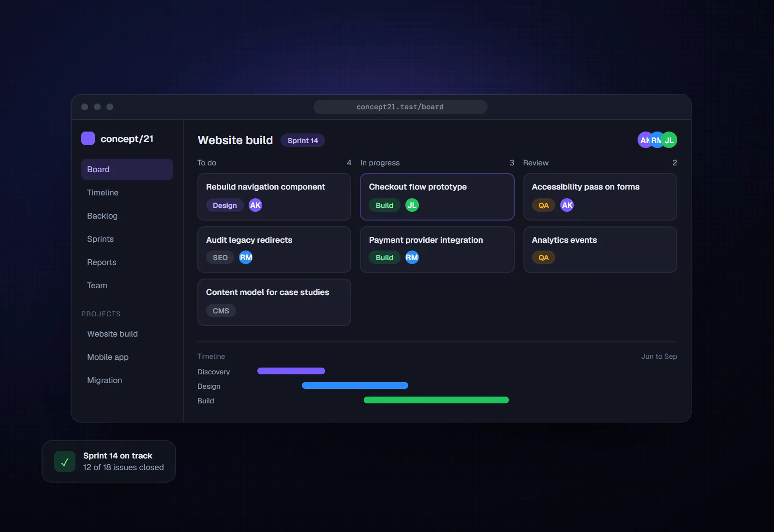Click the JL avatar in the header group
The height and width of the screenshot is (532, 774).
(x=669, y=140)
